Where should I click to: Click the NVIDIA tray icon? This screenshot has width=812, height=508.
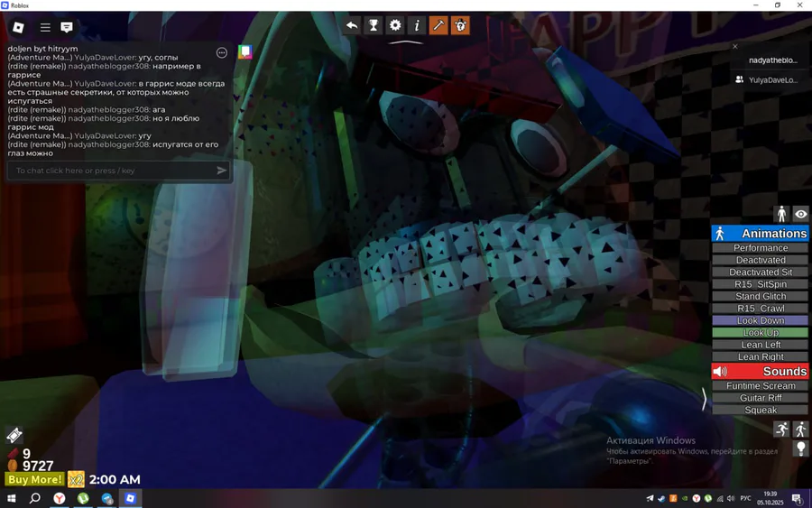click(x=685, y=499)
